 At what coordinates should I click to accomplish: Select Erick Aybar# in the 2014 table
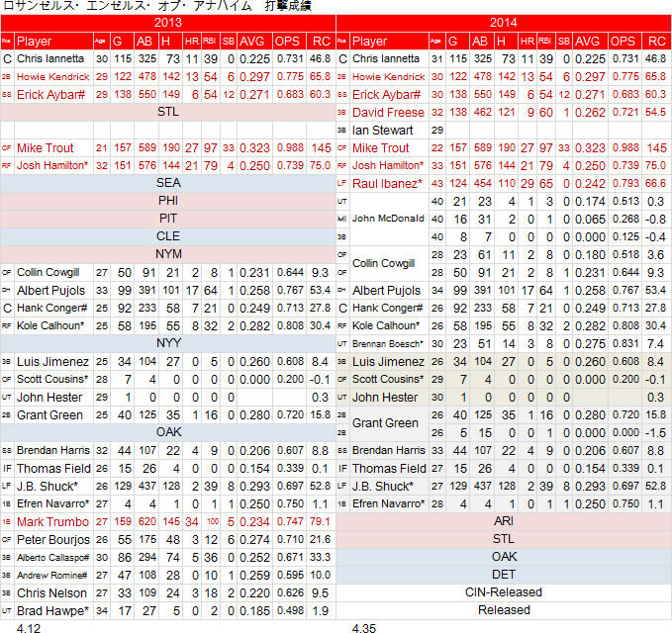[x=386, y=95]
